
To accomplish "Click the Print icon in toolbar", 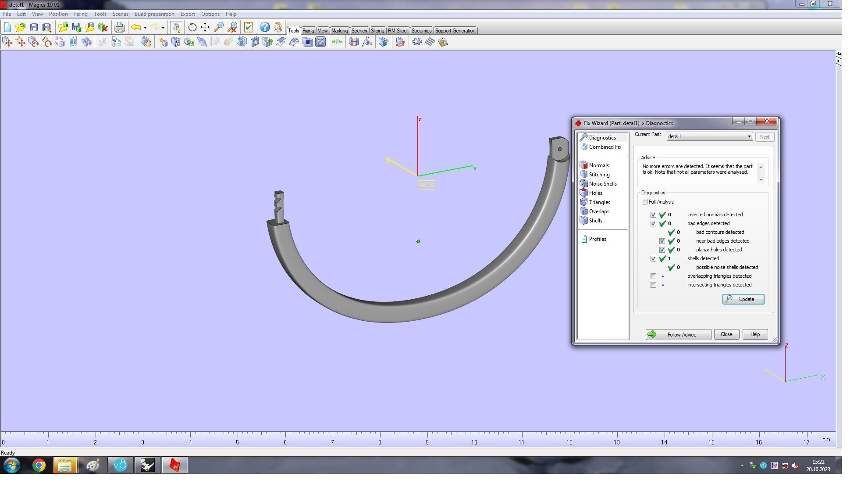I will point(119,27).
